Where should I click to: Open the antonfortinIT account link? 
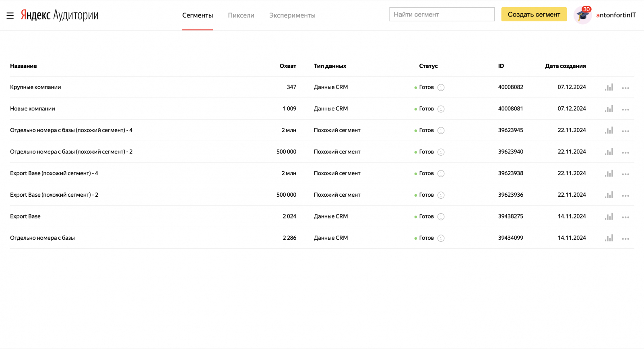pos(616,15)
